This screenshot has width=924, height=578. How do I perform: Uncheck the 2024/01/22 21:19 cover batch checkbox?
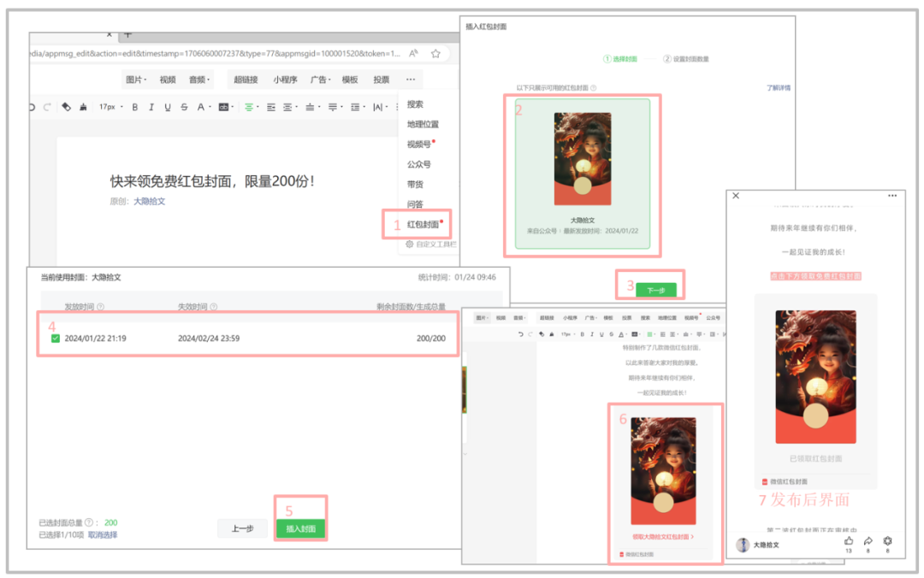click(x=56, y=339)
